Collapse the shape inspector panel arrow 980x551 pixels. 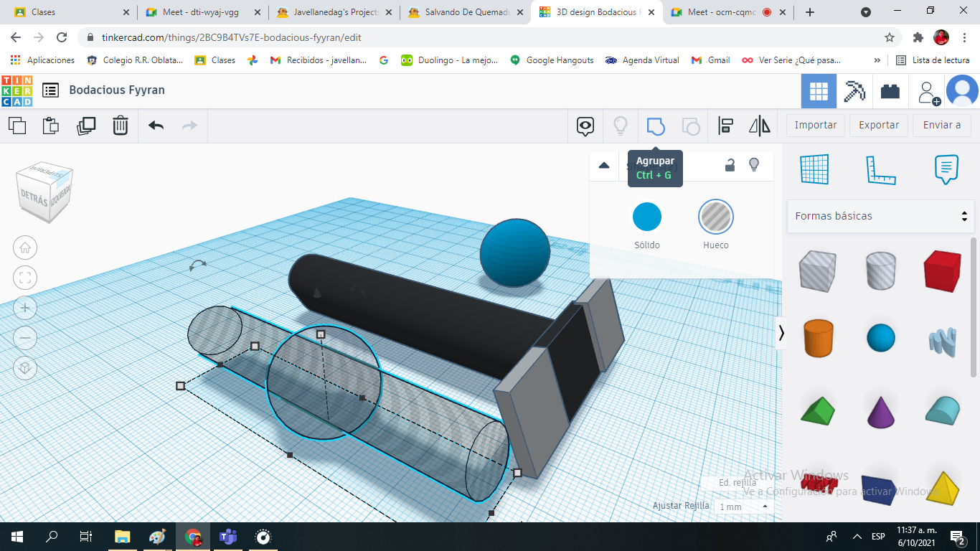point(604,165)
